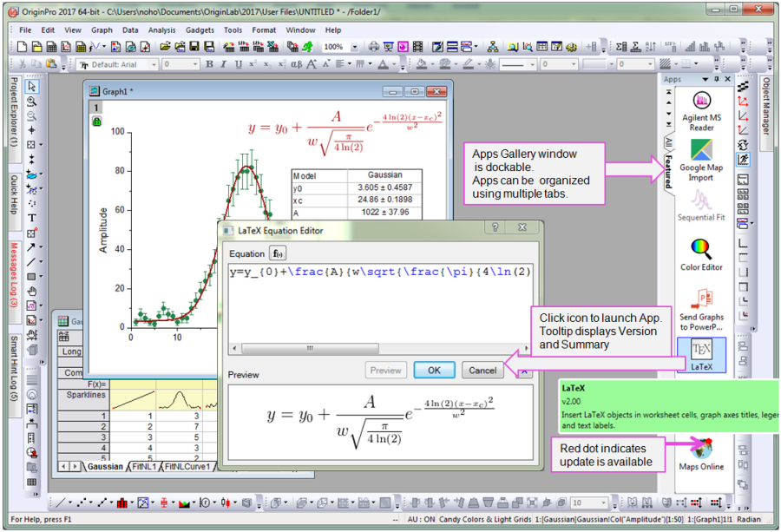Open the File menu
Viewport: 781px width, 532px height.
pos(25,30)
